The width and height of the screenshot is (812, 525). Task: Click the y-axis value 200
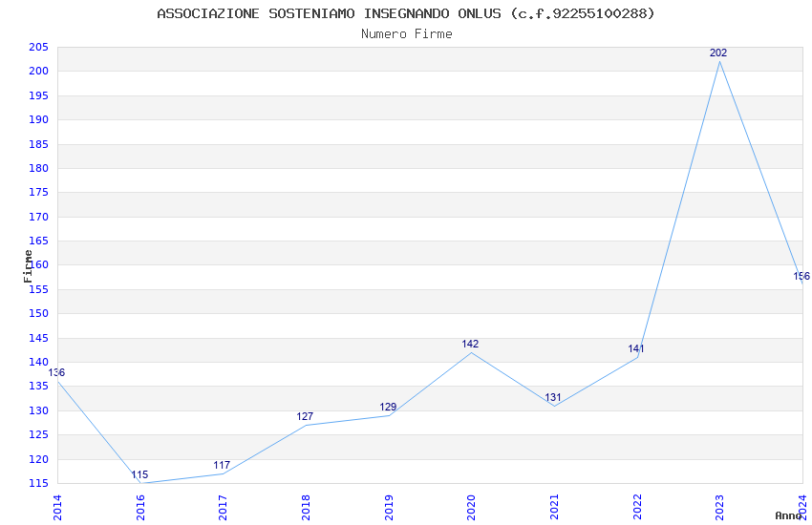(38, 72)
